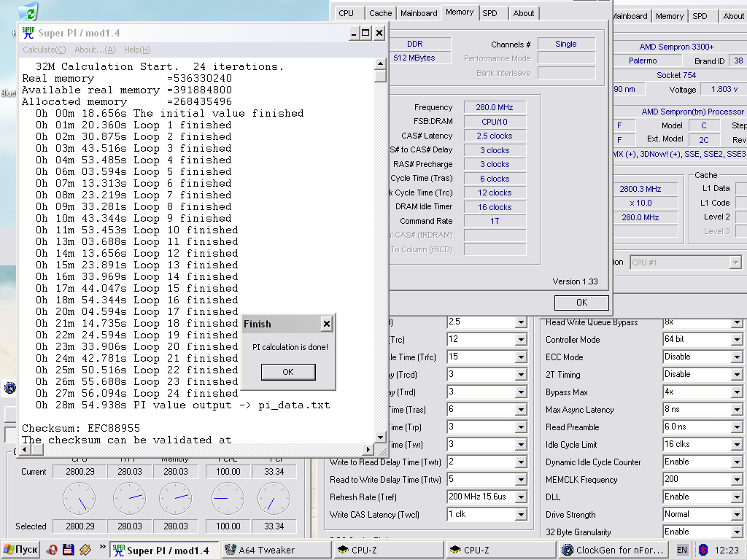
Task: Click the floppy disk quick-launch icon
Action: click(68, 550)
